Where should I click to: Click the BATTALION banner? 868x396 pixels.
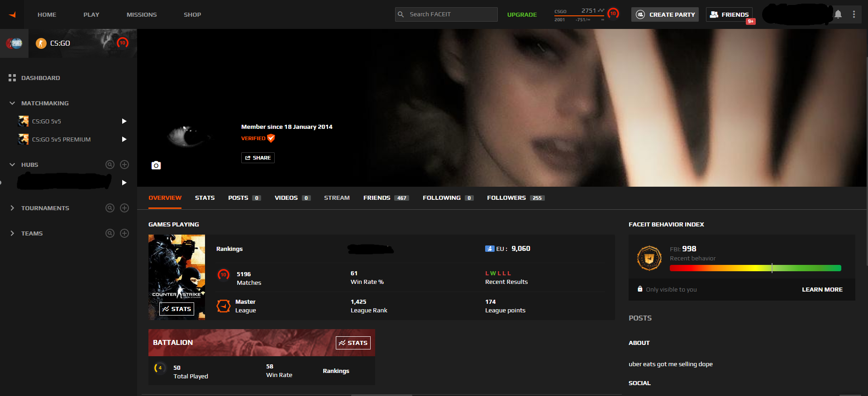[x=262, y=343]
